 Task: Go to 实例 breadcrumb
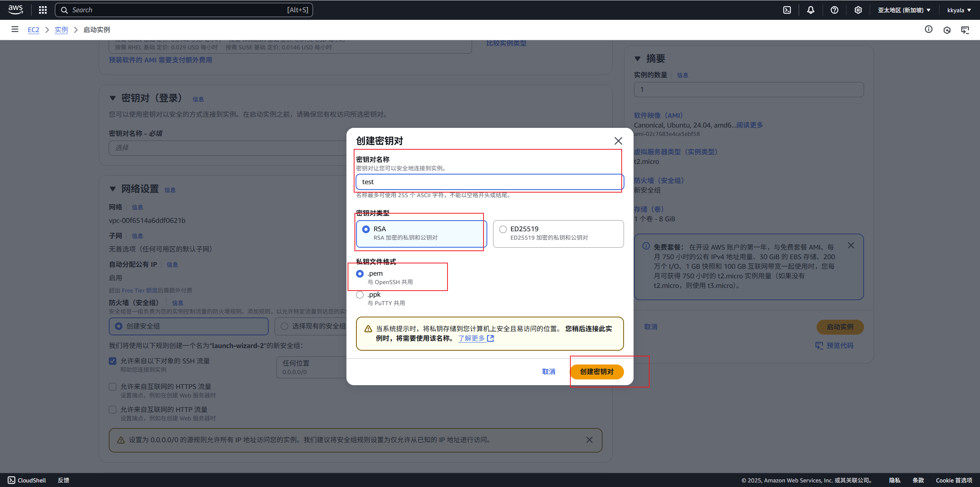[61, 29]
